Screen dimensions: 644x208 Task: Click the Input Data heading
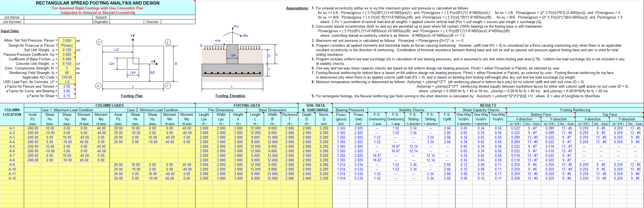[x=10, y=31]
